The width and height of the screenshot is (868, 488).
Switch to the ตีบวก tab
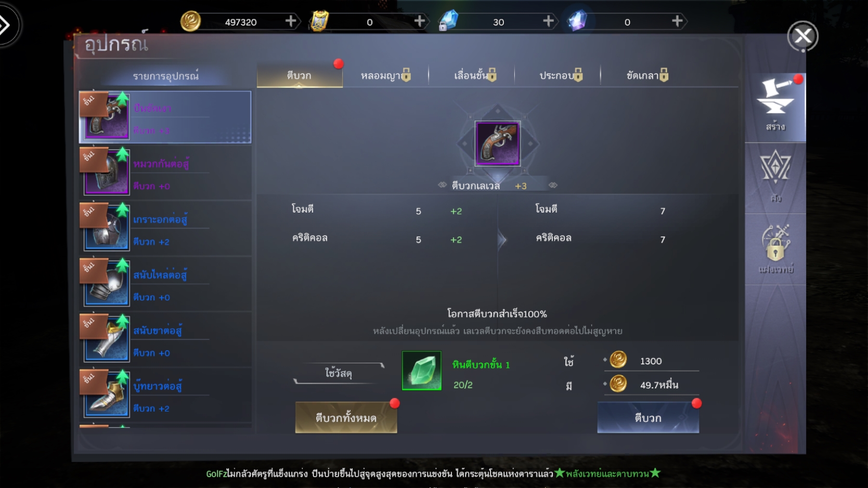pyautogui.click(x=300, y=76)
